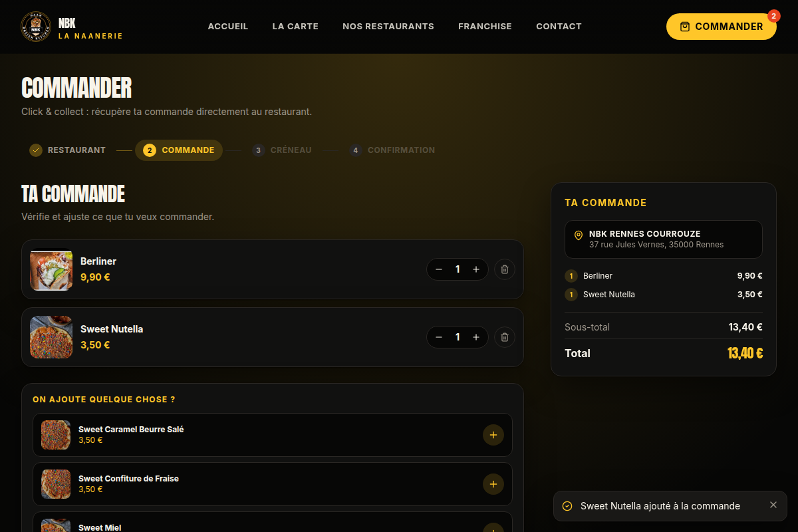798x532 pixels.
Task: Select the Commande step in progress bar
Action: tap(179, 150)
